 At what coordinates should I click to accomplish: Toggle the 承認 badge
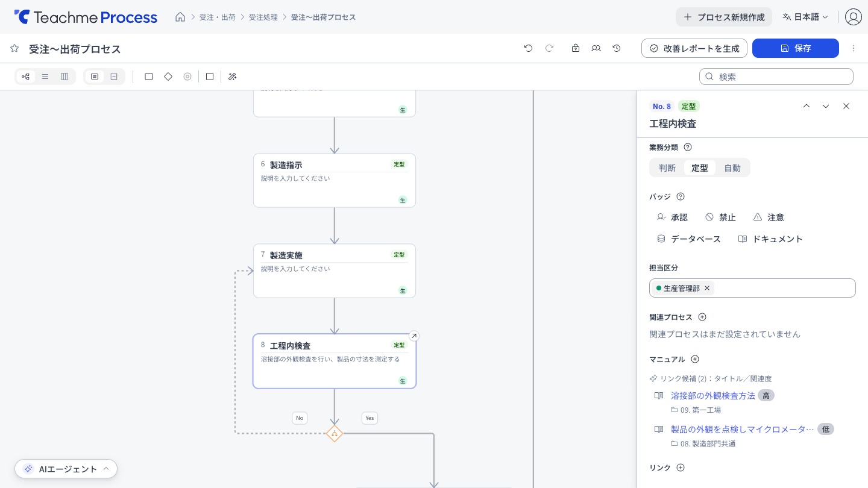click(x=672, y=217)
